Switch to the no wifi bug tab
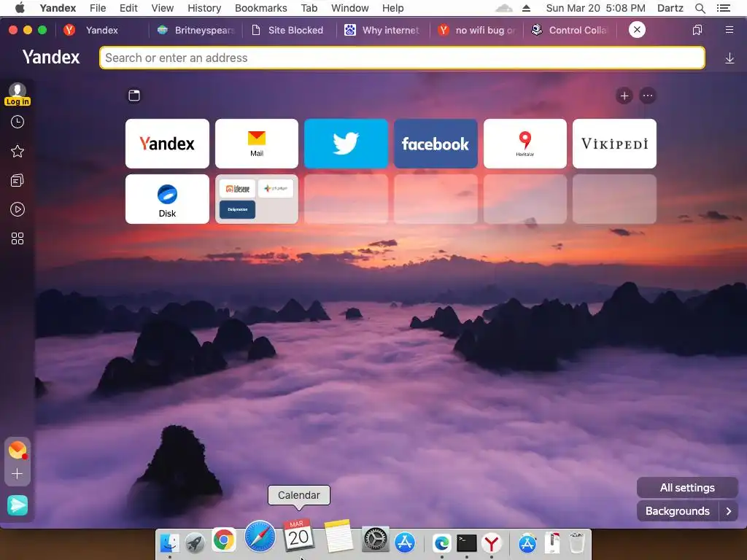Viewport: 747px width, 560px height. click(x=476, y=30)
